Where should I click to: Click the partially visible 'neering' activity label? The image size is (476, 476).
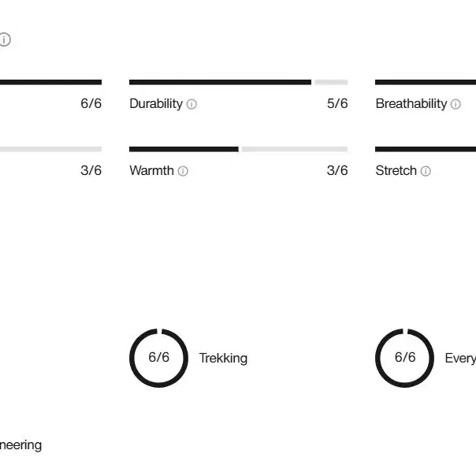[20, 445]
